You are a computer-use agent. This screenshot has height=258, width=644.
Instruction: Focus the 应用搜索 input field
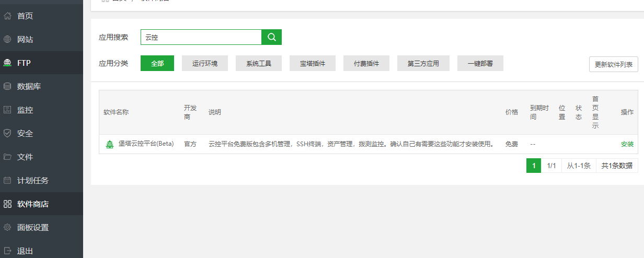pos(201,37)
